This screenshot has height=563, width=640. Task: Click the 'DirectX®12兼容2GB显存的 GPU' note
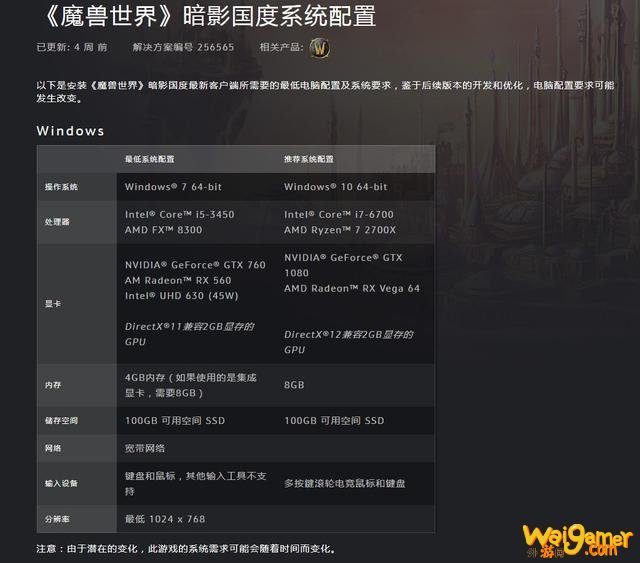point(349,342)
